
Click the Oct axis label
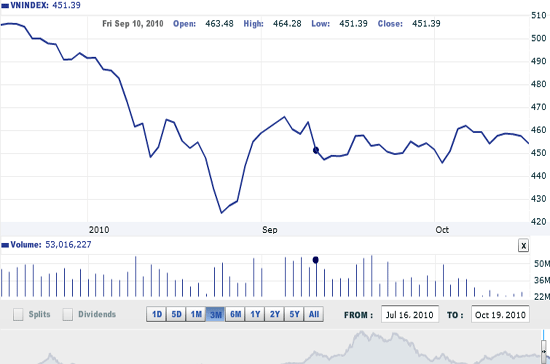click(x=442, y=230)
